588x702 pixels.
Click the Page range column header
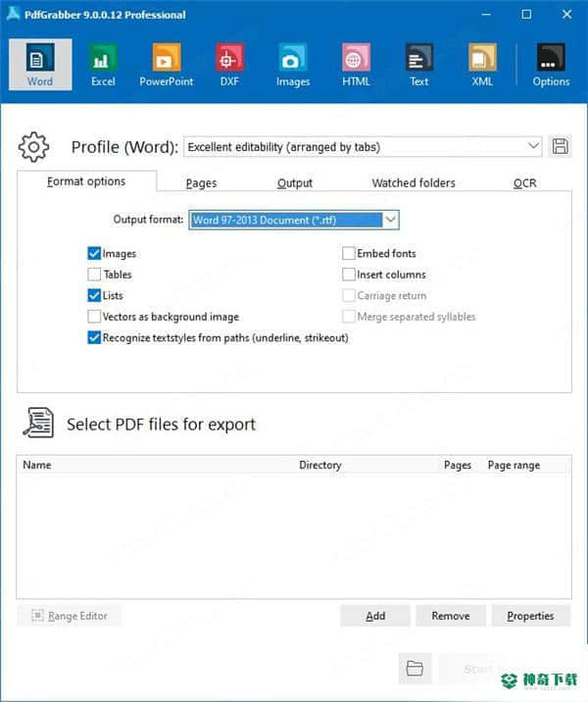514,465
